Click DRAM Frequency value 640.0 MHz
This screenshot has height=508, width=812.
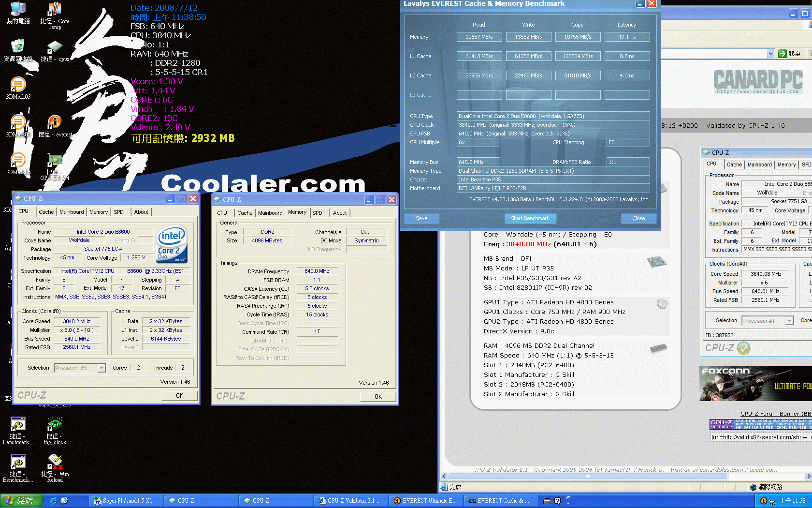pyautogui.click(x=317, y=271)
